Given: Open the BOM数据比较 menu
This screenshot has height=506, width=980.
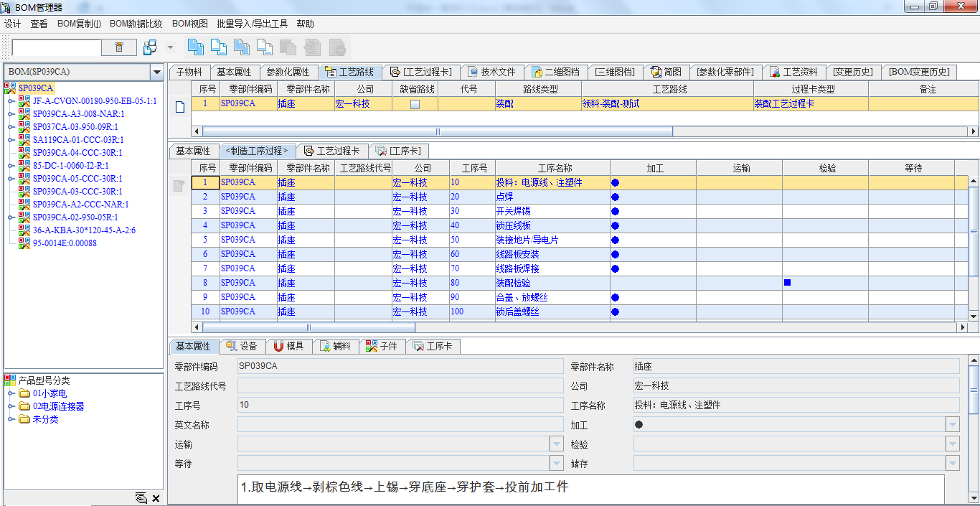Looking at the screenshot, I should click(136, 24).
